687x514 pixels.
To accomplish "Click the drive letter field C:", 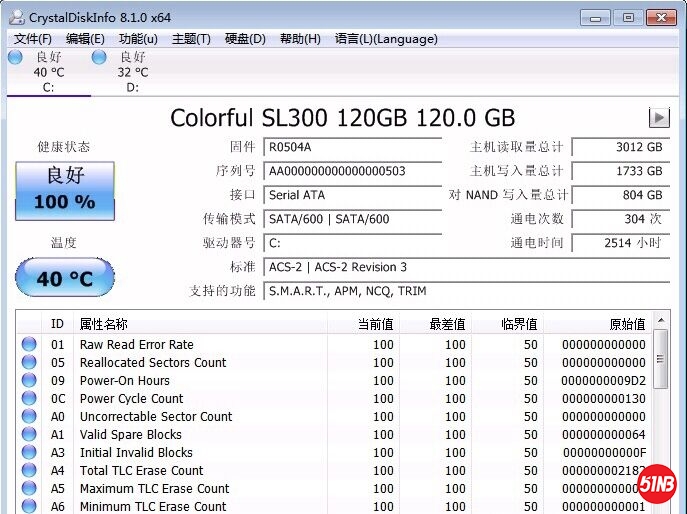I will (352, 243).
